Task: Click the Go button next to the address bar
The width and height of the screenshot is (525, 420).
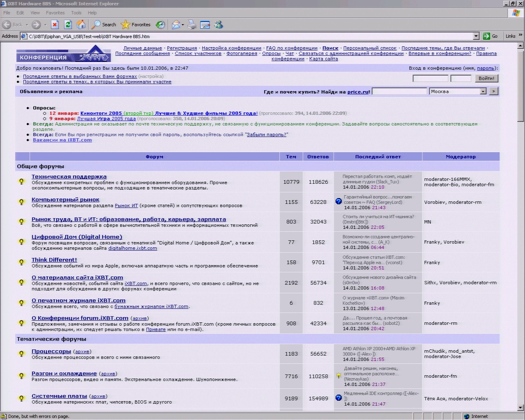Action: 491,36
